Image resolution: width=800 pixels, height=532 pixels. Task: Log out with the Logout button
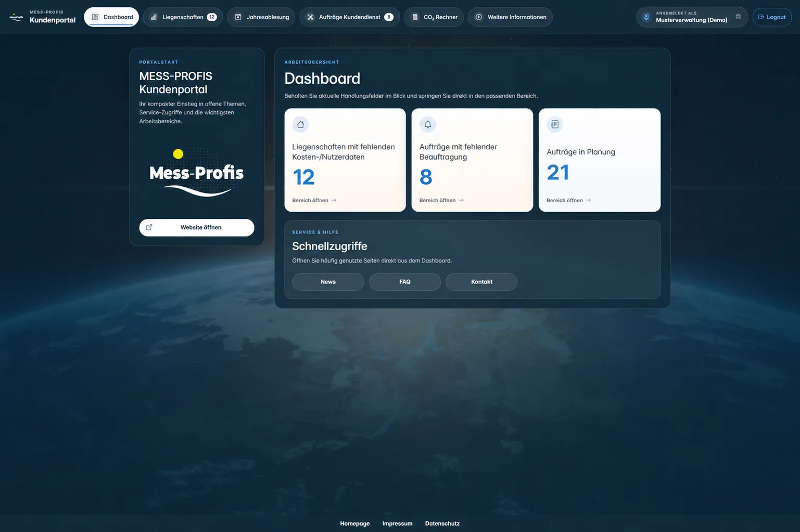[x=772, y=17]
